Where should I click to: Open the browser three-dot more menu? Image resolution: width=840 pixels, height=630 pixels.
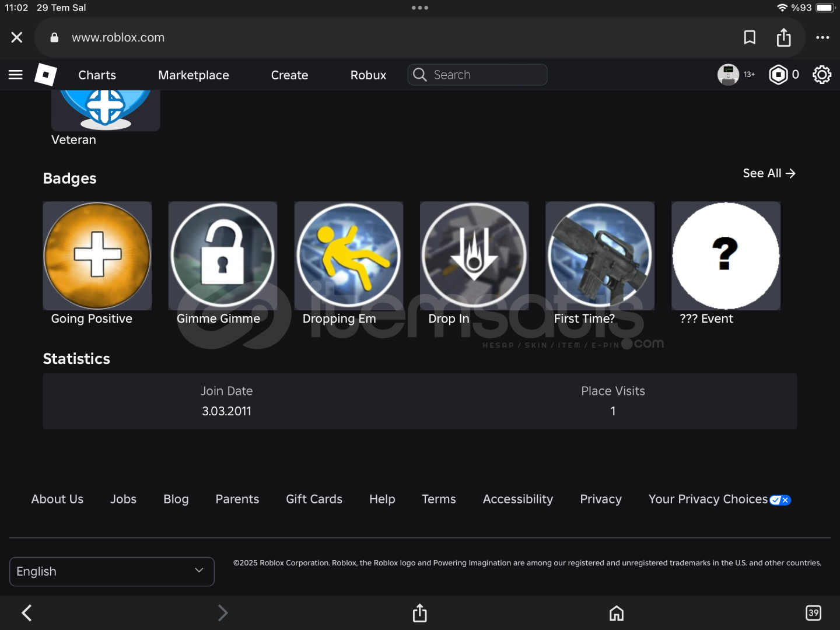[x=822, y=37]
